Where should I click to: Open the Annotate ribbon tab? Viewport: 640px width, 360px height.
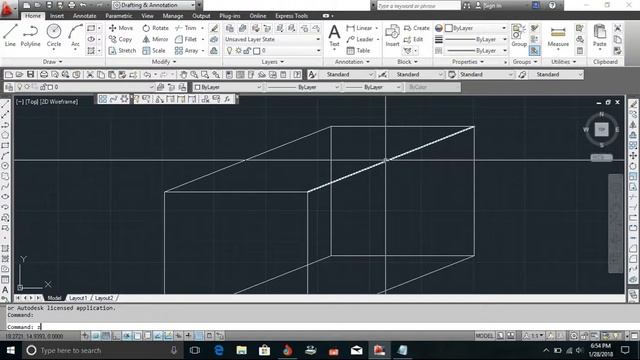(x=84, y=16)
